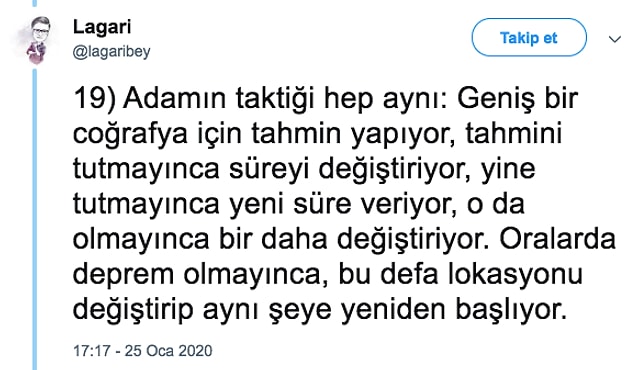Click the blue thread connector line below avatar

coord(35,219)
